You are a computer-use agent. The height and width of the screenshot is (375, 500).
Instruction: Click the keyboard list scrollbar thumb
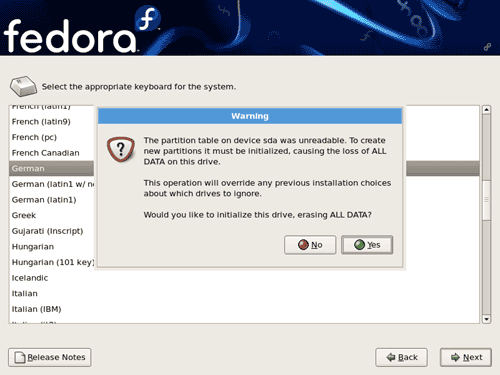(x=486, y=200)
